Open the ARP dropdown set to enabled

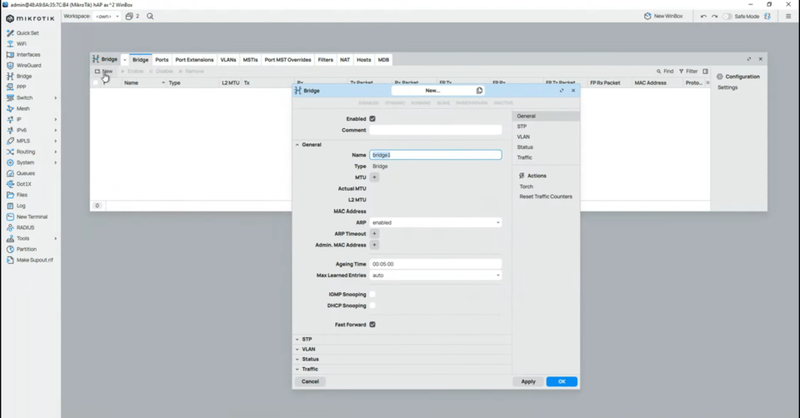tap(435, 223)
